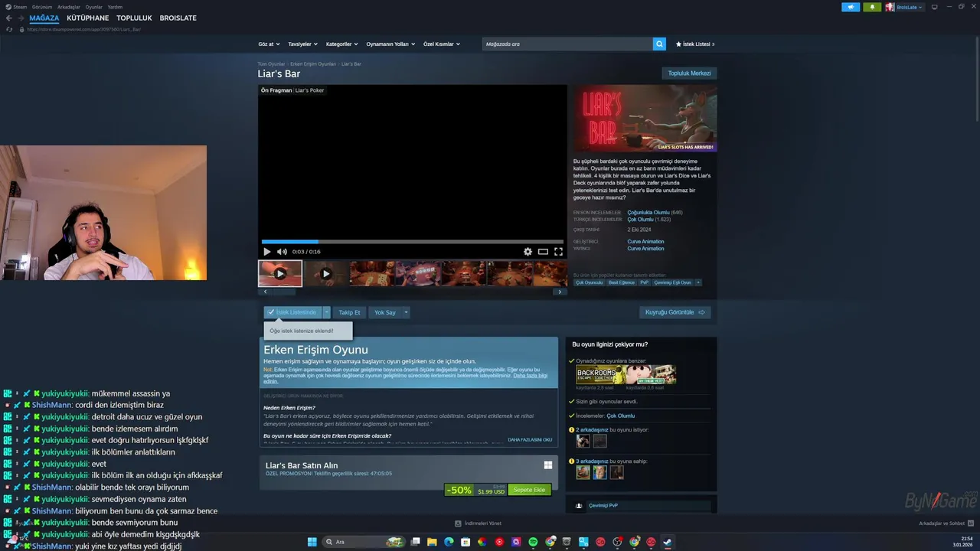Expand Özel Kısımlar menu

442,44
